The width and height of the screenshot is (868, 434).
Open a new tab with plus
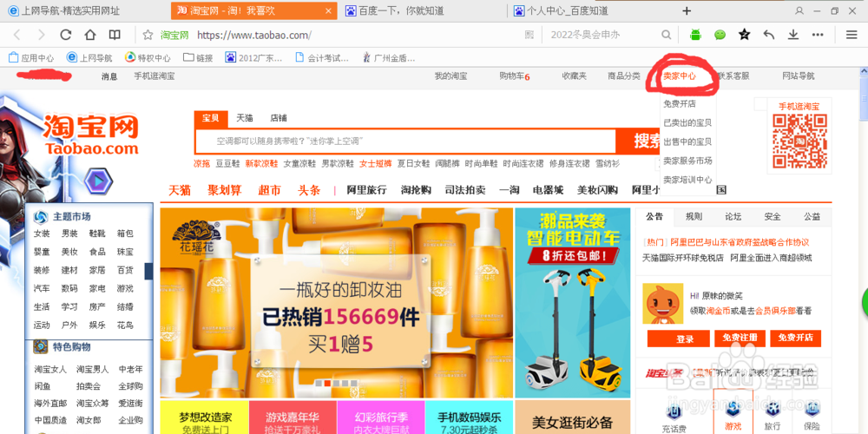tap(687, 10)
